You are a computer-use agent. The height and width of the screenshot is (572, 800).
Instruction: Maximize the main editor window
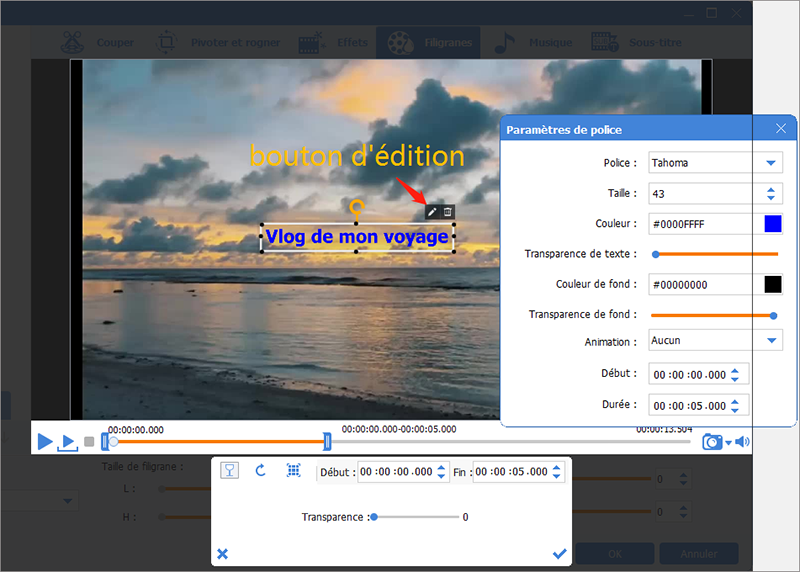tap(712, 13)
